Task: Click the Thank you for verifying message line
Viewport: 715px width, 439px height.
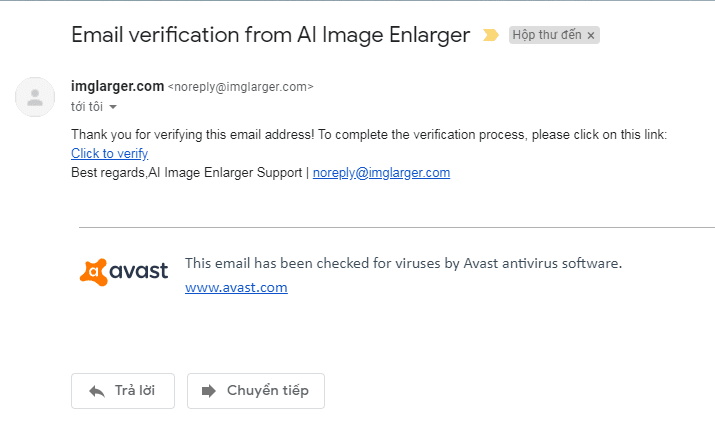Action: coord(369,135)
